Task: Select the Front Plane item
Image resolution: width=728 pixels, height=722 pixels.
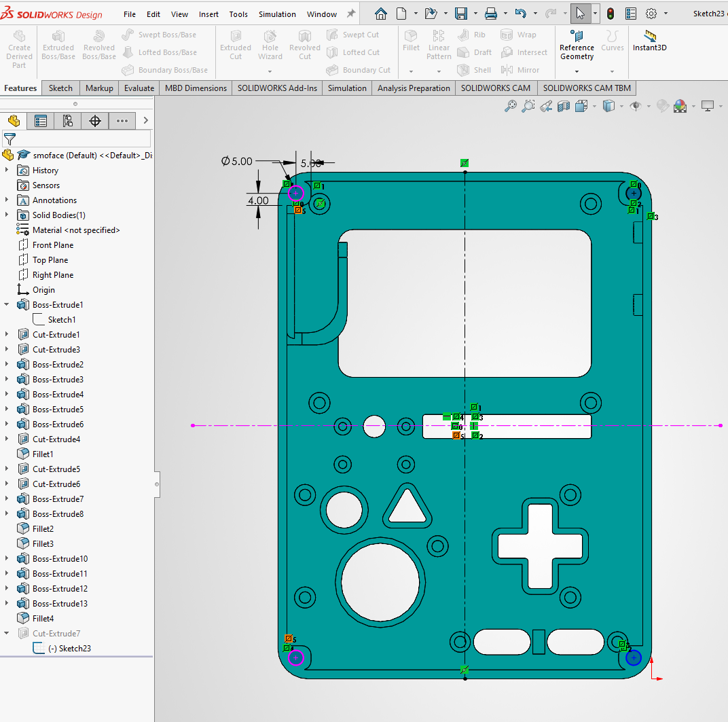Action: click(x=52, y=245)
